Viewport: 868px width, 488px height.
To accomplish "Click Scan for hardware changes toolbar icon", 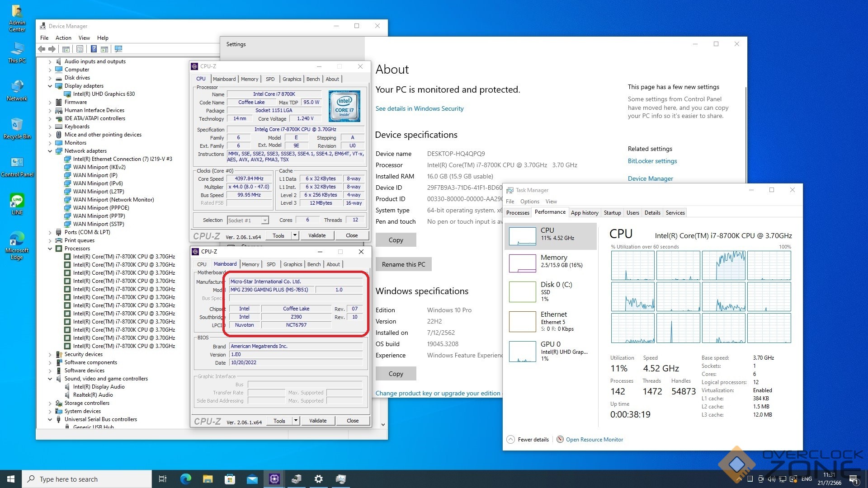I will [118, 49].
